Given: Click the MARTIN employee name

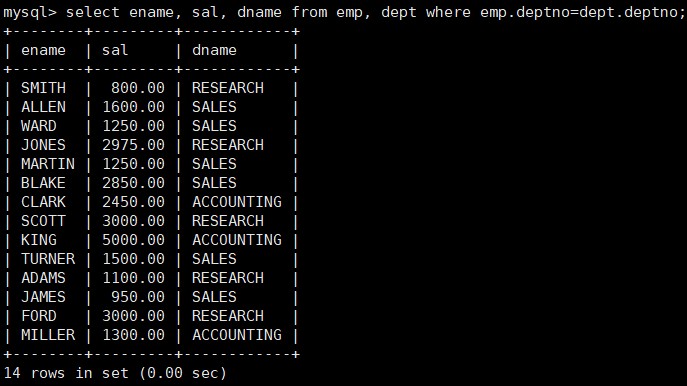Looking at the screenshot, I should 48,164.
